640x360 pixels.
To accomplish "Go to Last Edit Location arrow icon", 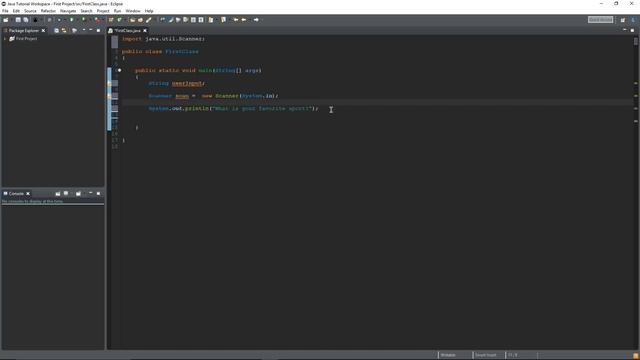I will pos(236,20).
